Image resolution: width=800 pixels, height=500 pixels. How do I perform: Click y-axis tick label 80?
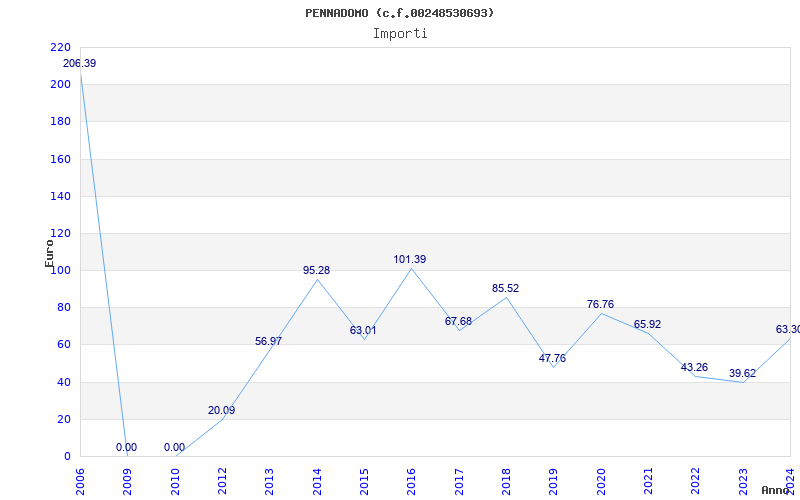pyautogui.click(x=63, y=308)
